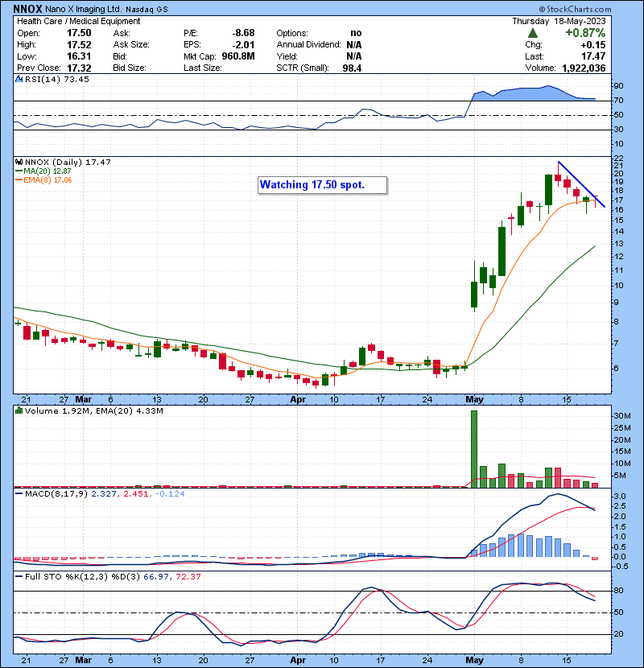Click the 'Apr' label on price date axis
Viewport: 644px width, 668px height.
[x=299, y=399]
